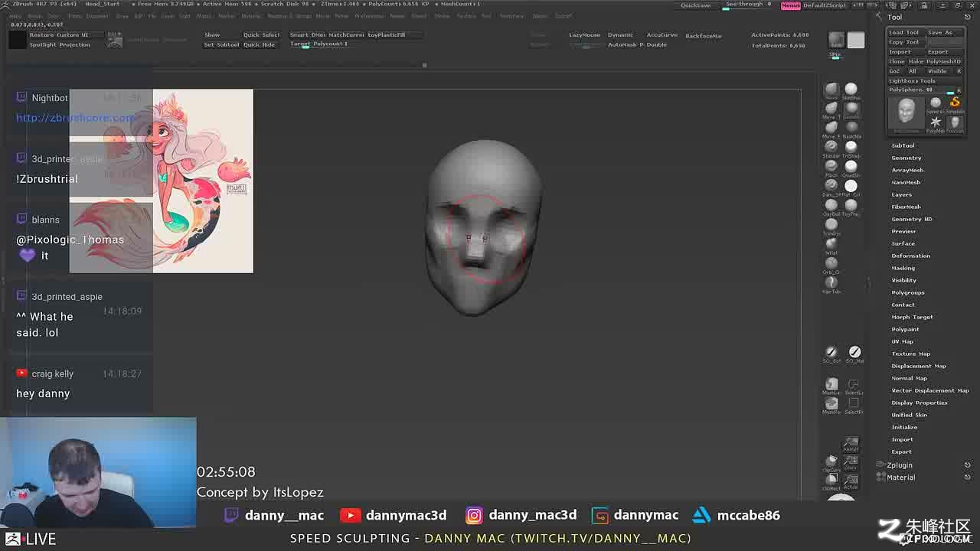The image size is (980, 551).
Task: Pick the PolyMesh3D star tool icon
Action: coord(936,122)
